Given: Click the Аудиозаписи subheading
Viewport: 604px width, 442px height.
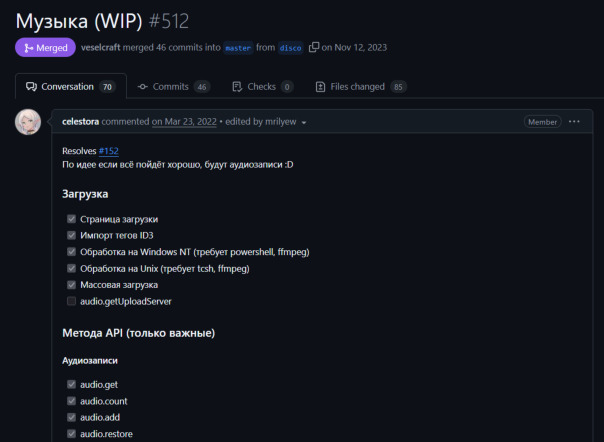Looking at the screenshot, I should 90,361.
